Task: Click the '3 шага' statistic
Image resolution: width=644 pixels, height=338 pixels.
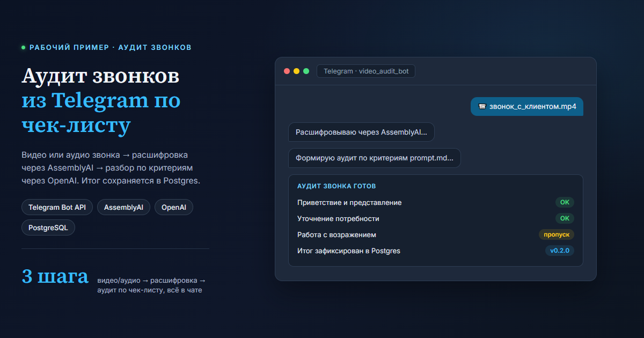Action: click(55, 276)
